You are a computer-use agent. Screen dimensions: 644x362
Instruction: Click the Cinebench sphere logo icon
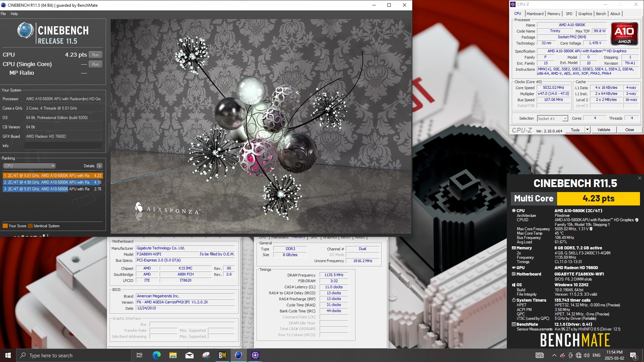coord(25,31)
